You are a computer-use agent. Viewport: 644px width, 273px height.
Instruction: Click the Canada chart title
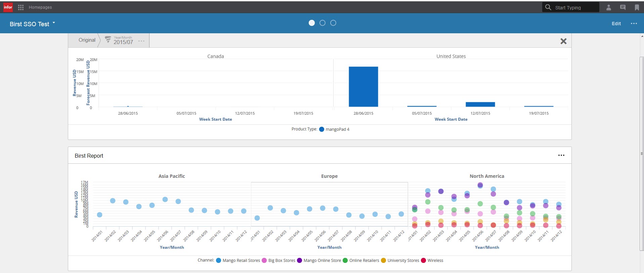click(x=215, y=56)
